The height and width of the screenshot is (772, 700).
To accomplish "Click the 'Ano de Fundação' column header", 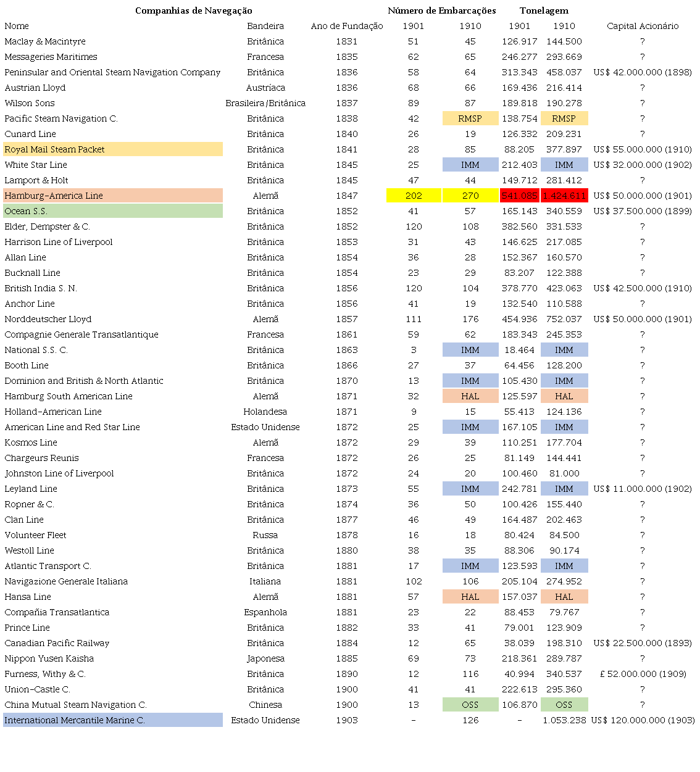I will click(347, 26).
